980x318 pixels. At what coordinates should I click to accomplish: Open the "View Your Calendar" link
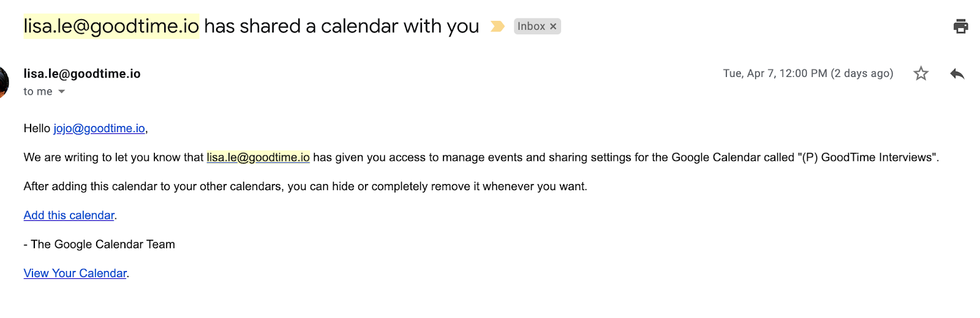point(75,273)
